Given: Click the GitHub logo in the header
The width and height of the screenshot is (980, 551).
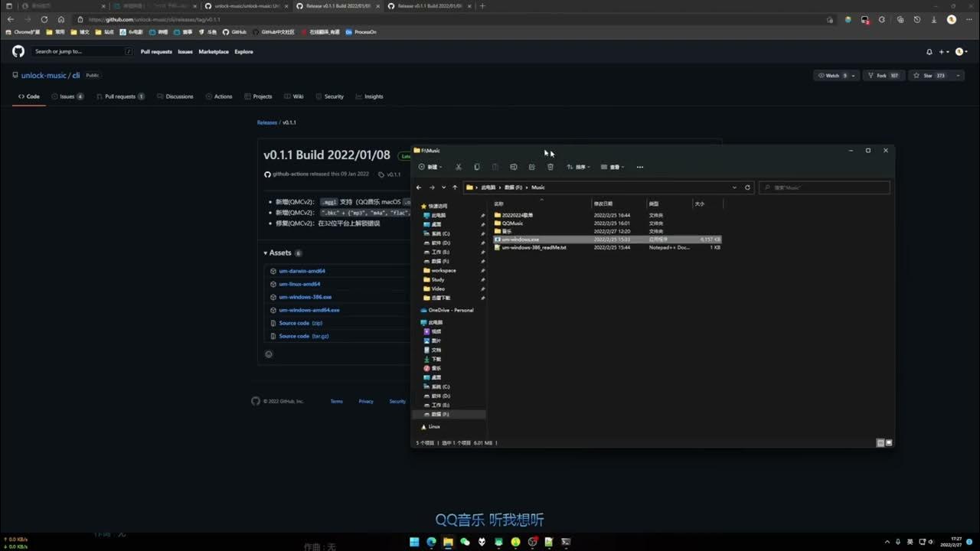Looking at the screenshot, I should click(x=18, y=51).
